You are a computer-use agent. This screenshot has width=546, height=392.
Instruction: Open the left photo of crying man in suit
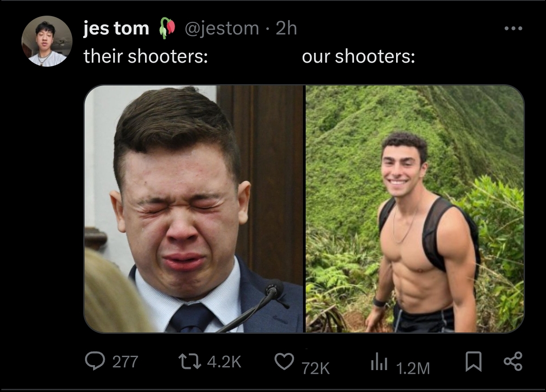point(194,209)
